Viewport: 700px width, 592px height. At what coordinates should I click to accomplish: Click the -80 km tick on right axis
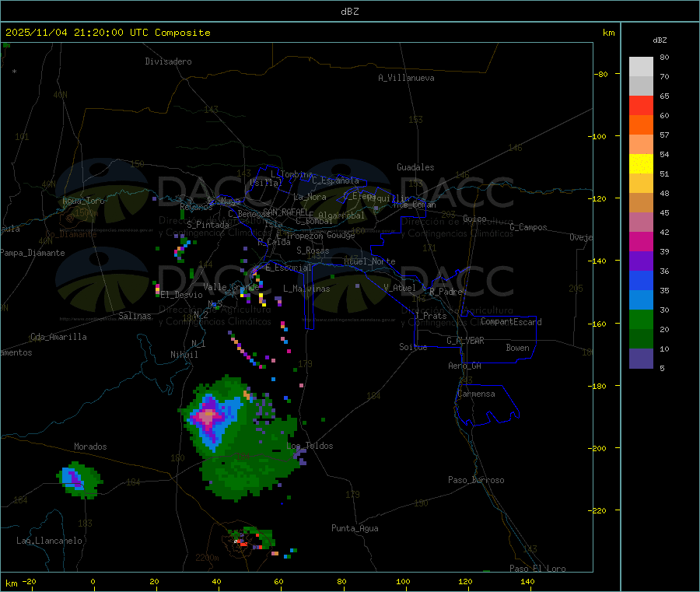pos(601,74)
